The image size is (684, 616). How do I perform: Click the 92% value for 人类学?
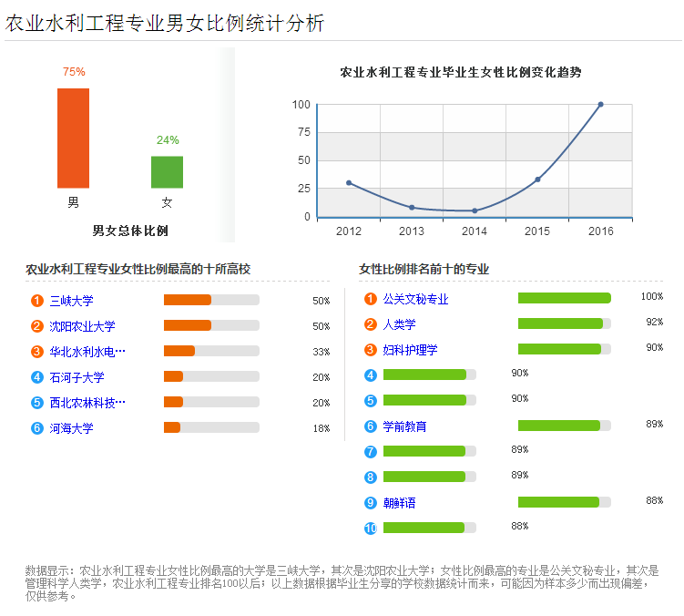[x=654, y=323]
